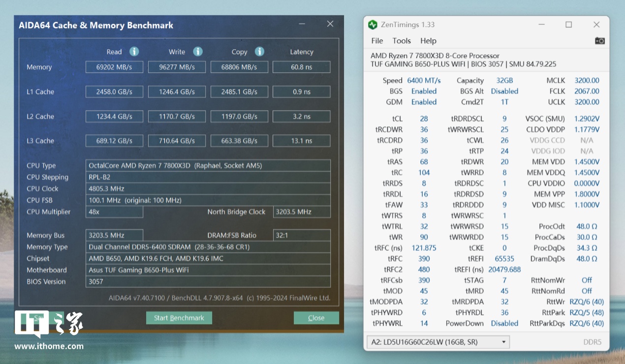This screenshot has height=364, width=625.
Task: Open the Help menu in ZenTimings
Action: [x=428, y=41]
